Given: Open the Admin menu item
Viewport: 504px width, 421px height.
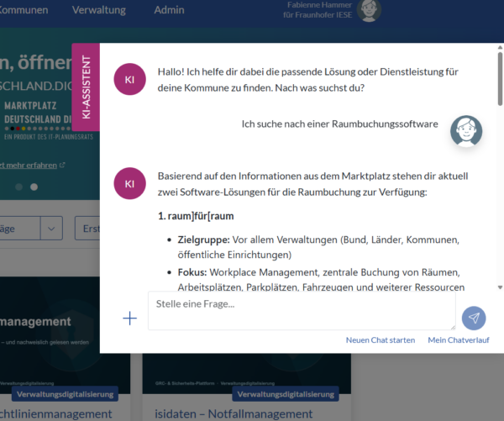Looking at the screenshot, I should click(x=170, y=10).
